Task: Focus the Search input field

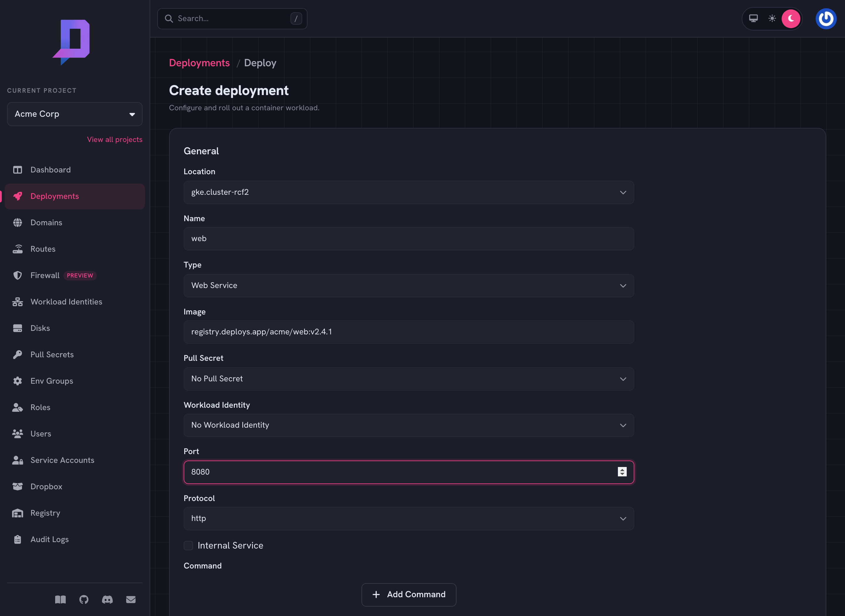Action: 232,19
